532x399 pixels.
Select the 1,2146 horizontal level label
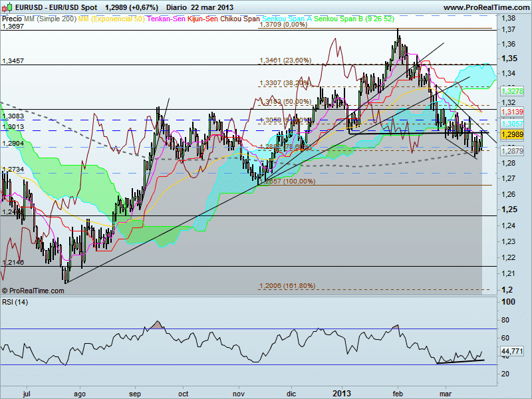click(13, 263)
